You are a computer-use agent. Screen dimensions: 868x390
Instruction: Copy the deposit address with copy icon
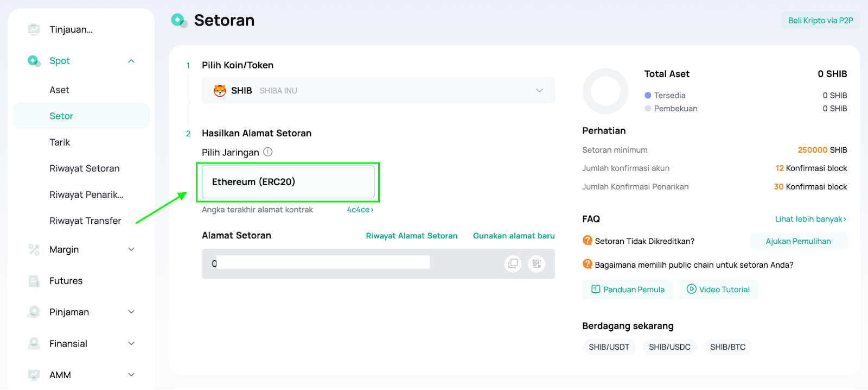[513, 264]
